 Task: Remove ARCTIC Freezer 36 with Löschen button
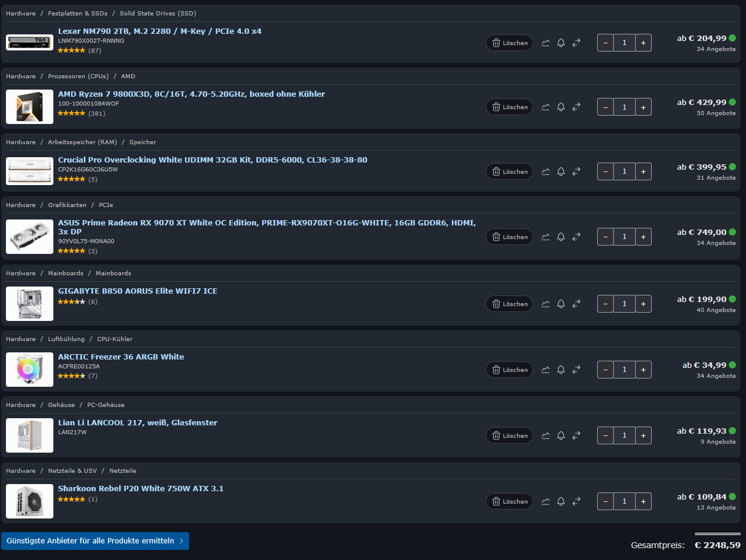(x=509, y=370)
